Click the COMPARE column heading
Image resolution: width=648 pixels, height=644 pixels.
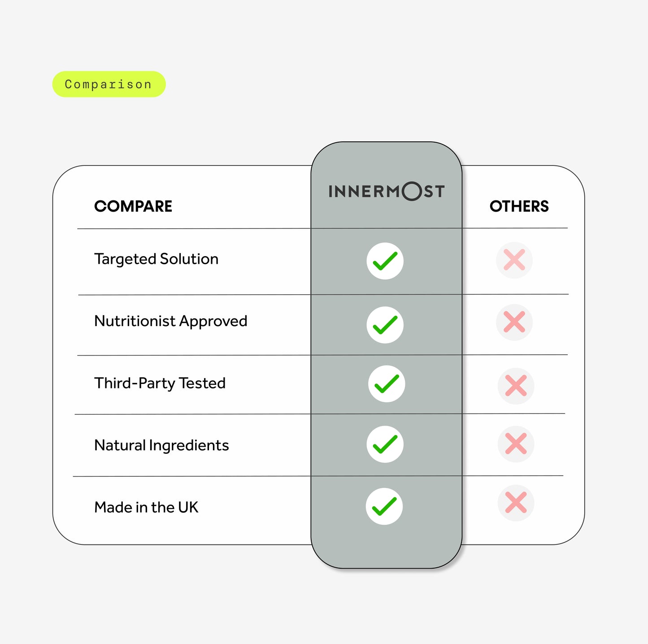[133, 206]
